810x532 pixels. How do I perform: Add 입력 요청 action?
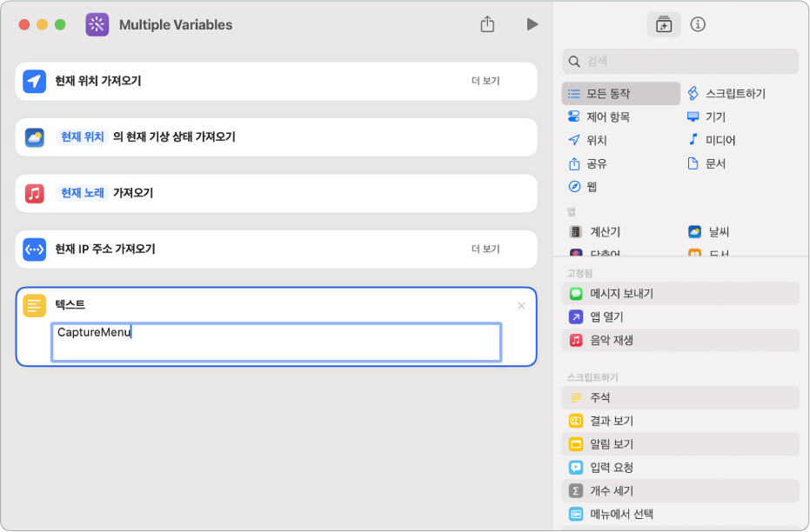pyautogui.click(x=680, y=467)
